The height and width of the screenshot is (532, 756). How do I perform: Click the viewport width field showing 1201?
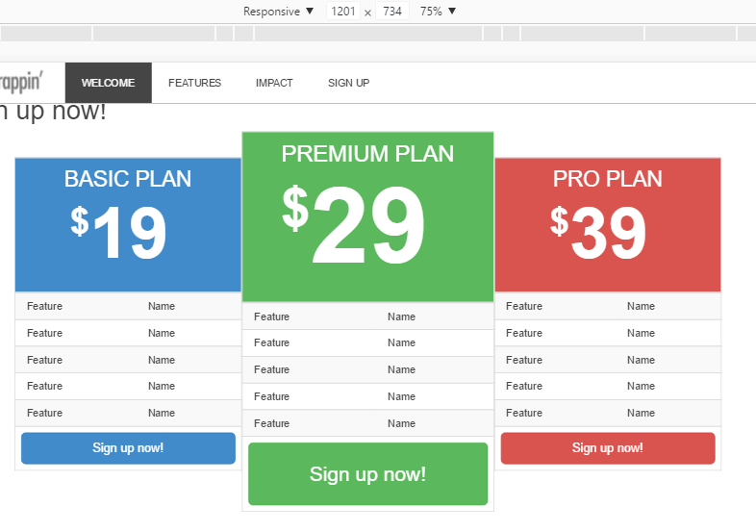(x=342, y=12)
